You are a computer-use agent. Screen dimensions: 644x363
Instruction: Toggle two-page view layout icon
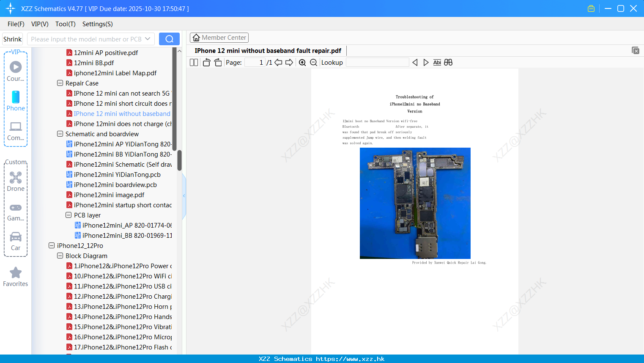click(194, 62)
